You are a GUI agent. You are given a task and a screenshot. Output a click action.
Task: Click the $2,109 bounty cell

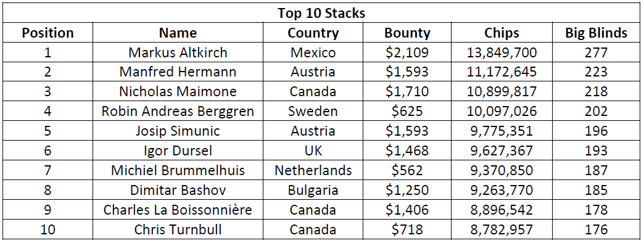coord(407,52)
